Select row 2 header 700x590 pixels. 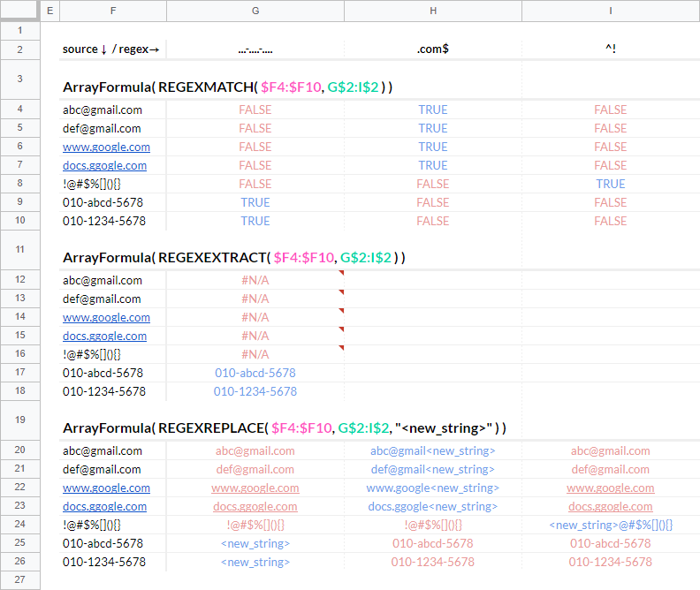19,49
